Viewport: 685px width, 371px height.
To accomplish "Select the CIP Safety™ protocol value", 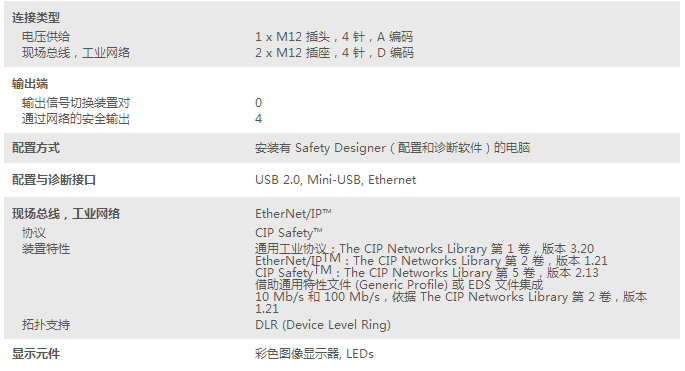I will 289,233.
